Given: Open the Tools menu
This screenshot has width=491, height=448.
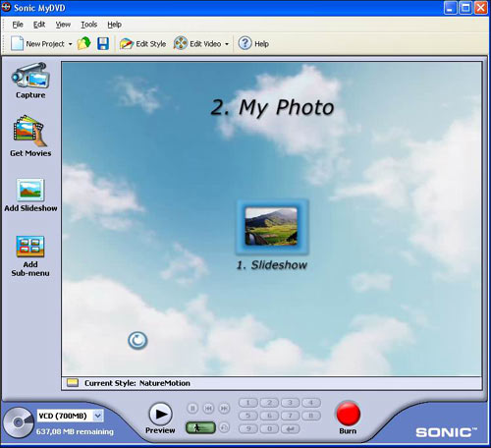Looking at the screenshot, I should click(89, 25).
